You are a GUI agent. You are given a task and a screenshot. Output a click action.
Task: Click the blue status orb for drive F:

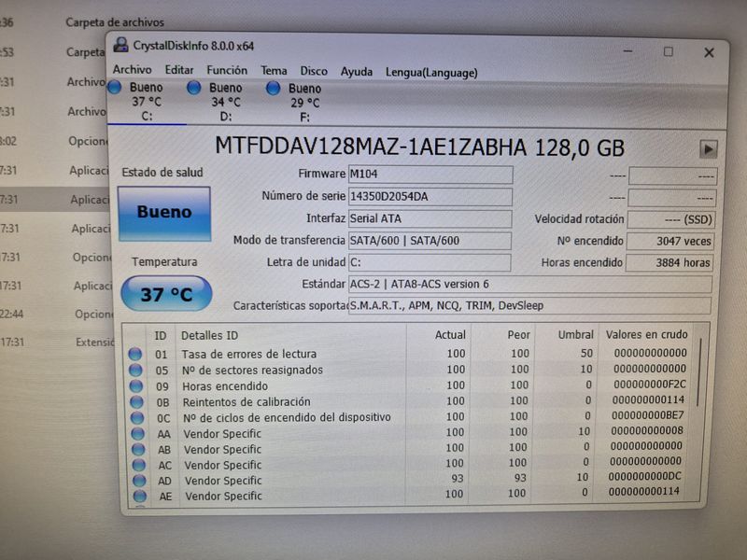point(273,88)
